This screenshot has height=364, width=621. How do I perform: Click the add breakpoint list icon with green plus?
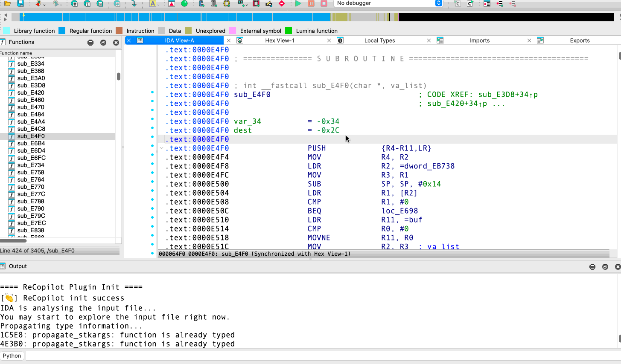500,3
